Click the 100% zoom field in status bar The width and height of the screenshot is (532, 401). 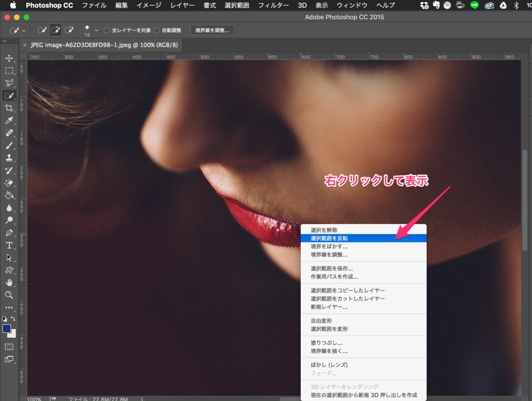(33, 399)
